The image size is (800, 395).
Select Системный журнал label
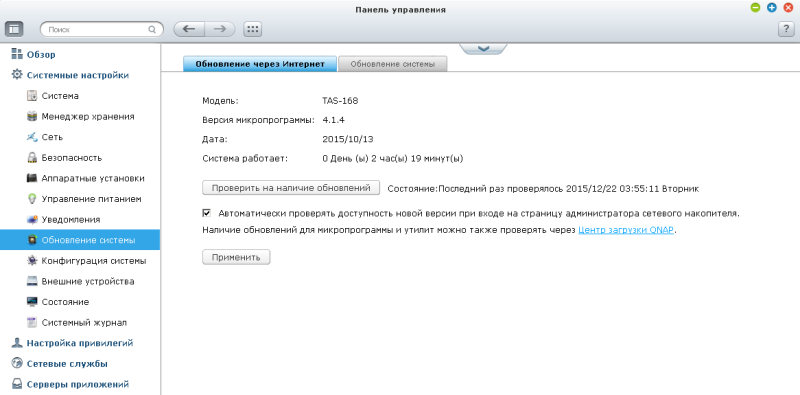[x=84, y=323]
